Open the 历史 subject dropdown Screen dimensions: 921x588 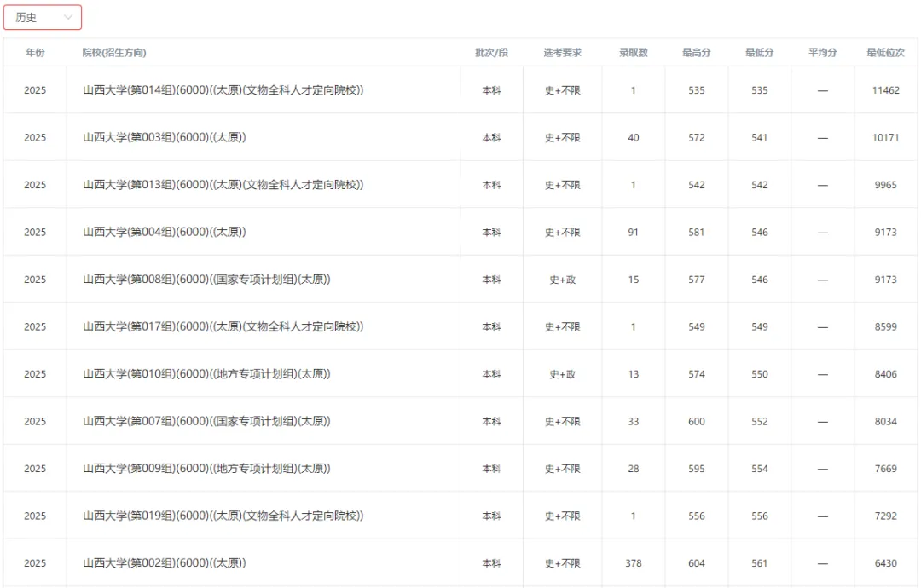43,18
